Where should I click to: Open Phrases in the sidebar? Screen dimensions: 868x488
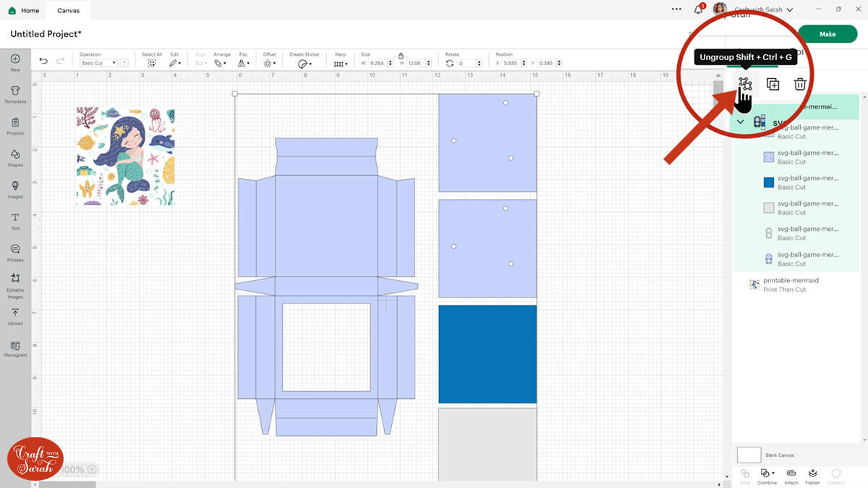[15, 252]
